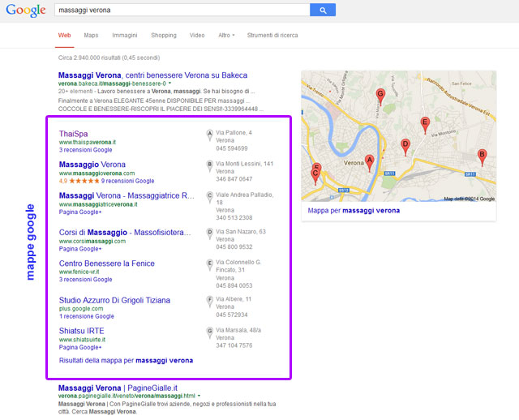The width and height of the screenshot is (519, 420).
Task: Click grey marker A beside Via Pallone address
Action: 209,135
